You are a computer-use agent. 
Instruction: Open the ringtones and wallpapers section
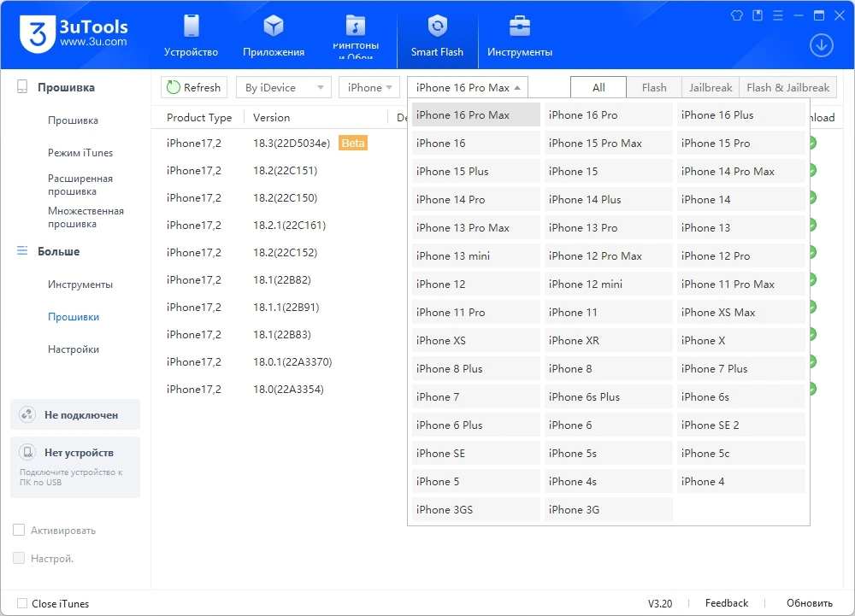click(x=356, y=36)
